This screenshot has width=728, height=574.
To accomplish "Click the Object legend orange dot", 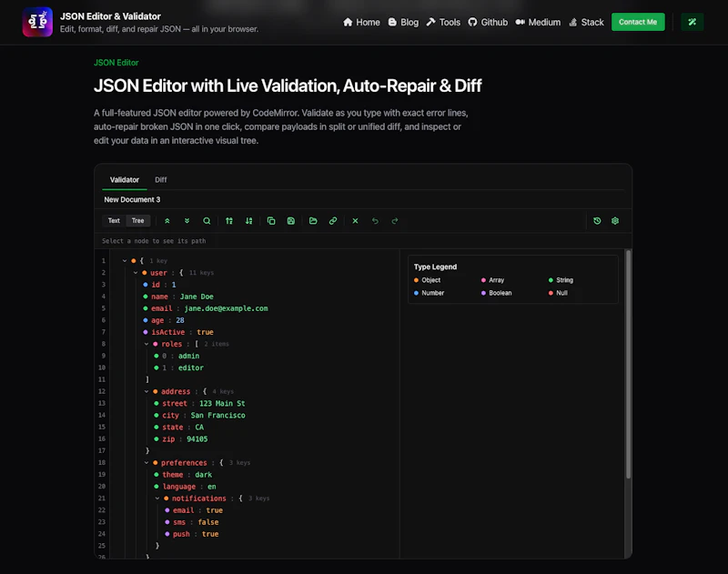I will click(416, 280).
